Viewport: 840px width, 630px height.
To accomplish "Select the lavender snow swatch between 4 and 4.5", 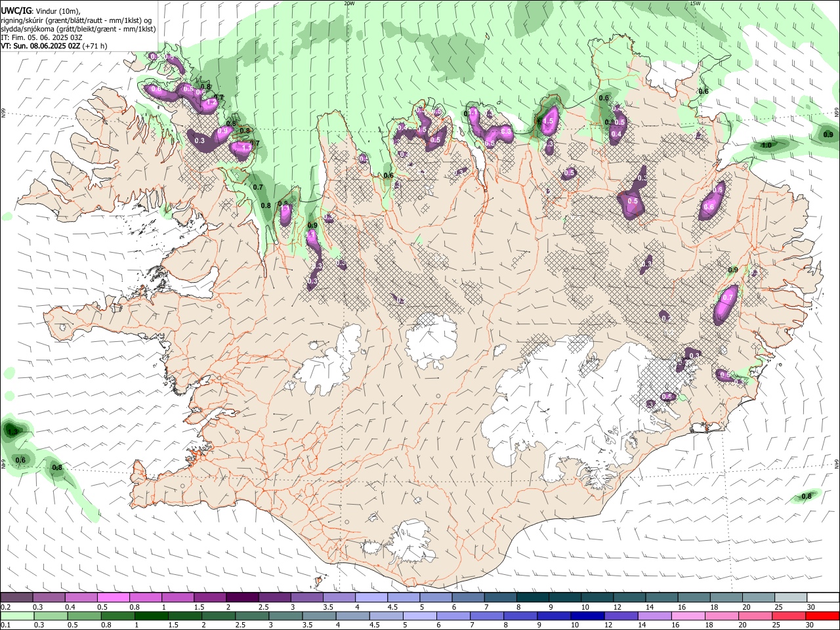I will [371, 598].
